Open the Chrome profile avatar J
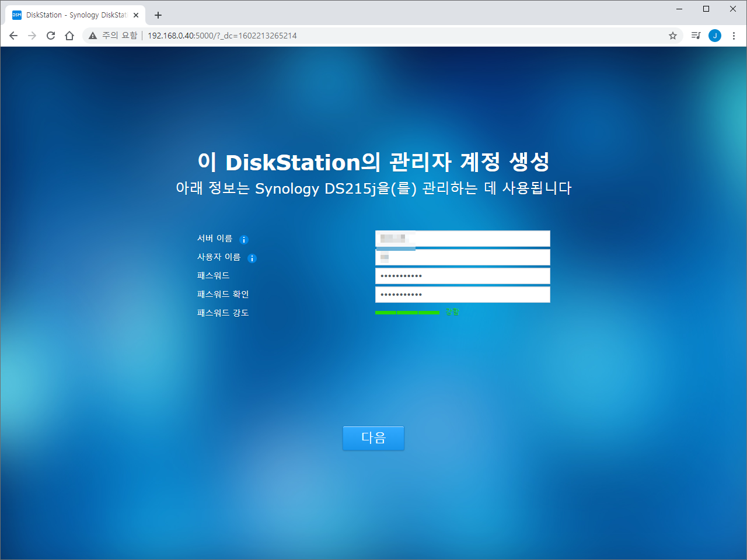Screen dimensions: 747x560 pos(715,36)
